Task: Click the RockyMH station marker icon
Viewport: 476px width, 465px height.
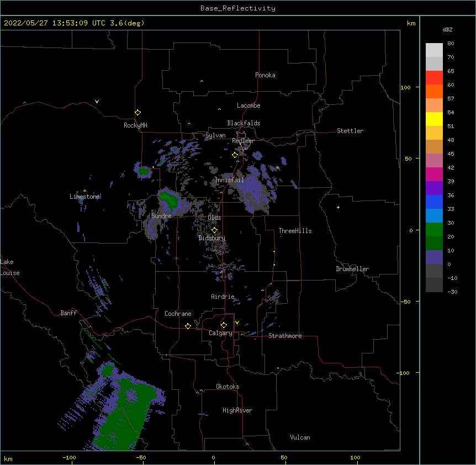Action: (x=138, y=112)
